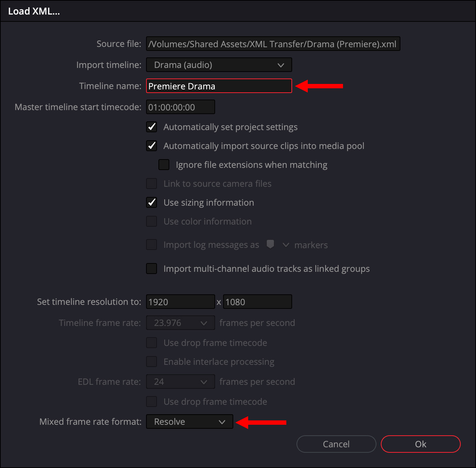Viewport: 476px width, 468px height.
Task: Uncheck Automatically import source clips into media pool
Action: 152,146
